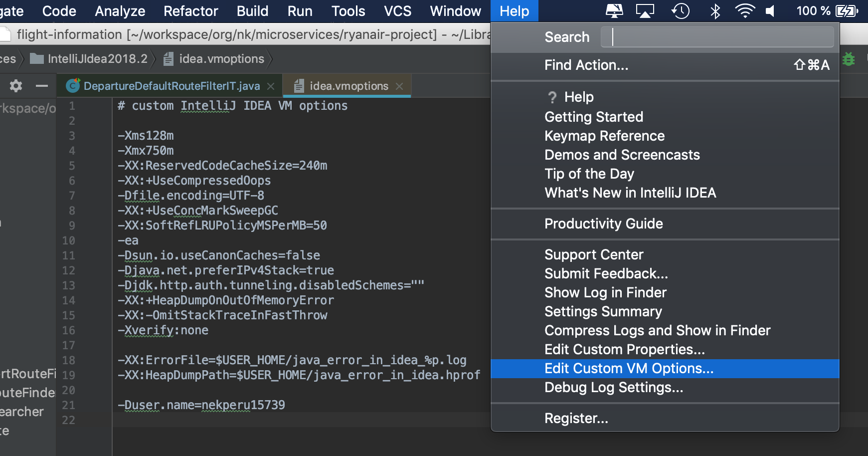
Task: Open Keymap Reference
Action: click(665, 136)
